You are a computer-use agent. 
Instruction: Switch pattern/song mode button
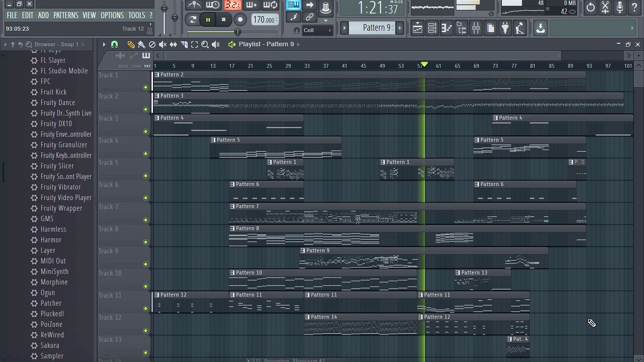pyautogui.click(x=193, y=20)
